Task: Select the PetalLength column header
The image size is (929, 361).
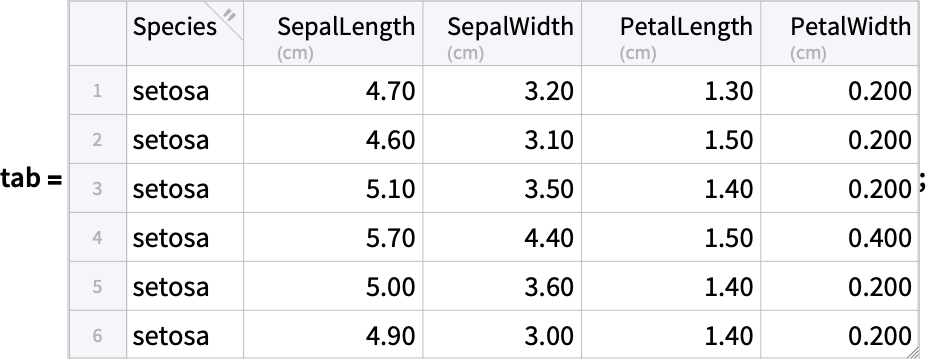Action: click(671, 33)
